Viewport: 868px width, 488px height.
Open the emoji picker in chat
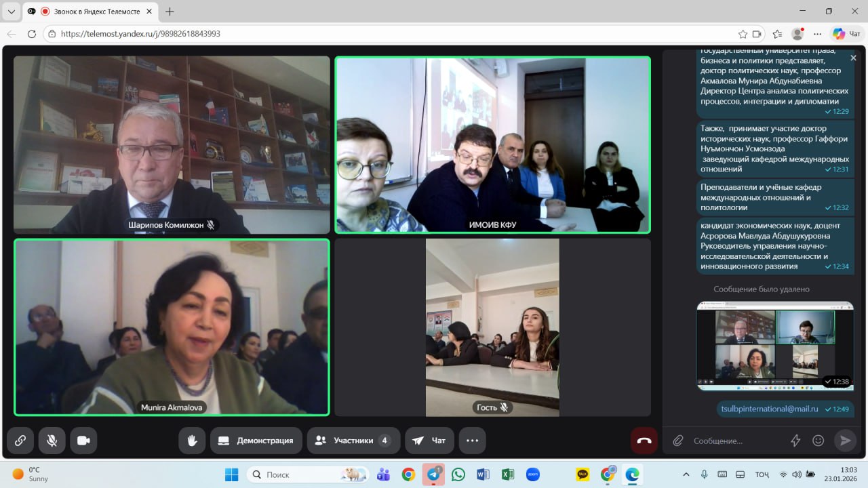pos(818,441)
